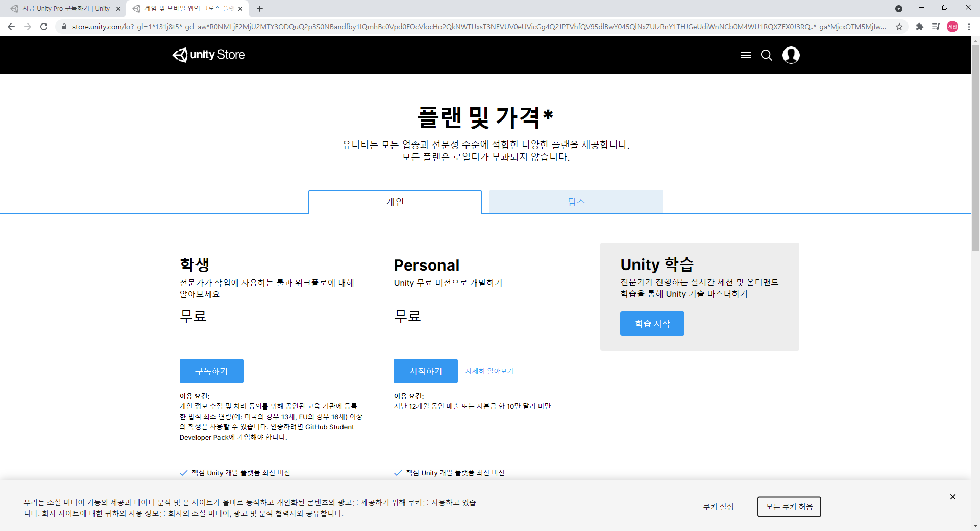Accept all cookies with 모든 쿠키 허용

789,506
